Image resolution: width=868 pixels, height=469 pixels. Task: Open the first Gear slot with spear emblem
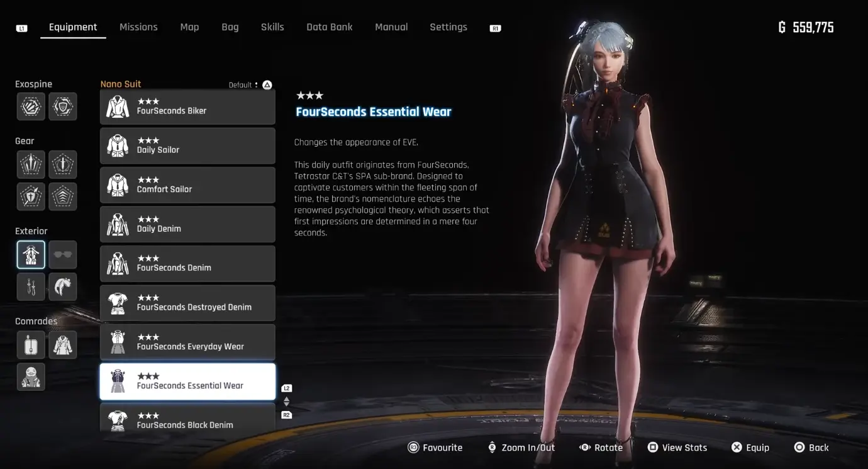31,164
